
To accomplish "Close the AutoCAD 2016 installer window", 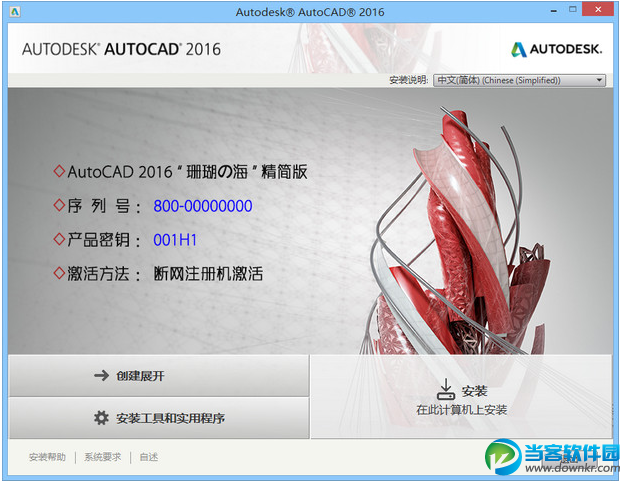I will point(598,10).
